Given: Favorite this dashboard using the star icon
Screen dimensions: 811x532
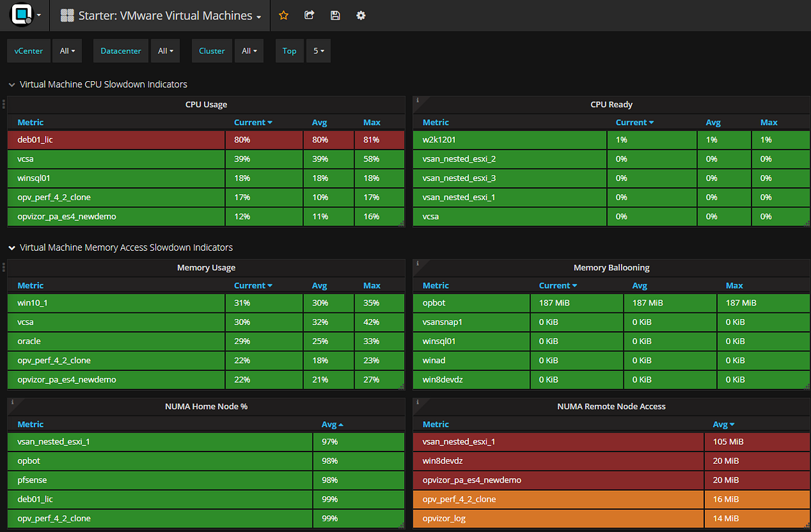Looking at the screenshot, I should coord(283,15).
